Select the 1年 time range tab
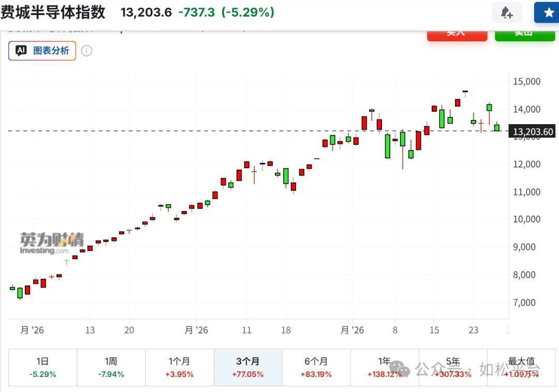 click(x=385, y=367)
